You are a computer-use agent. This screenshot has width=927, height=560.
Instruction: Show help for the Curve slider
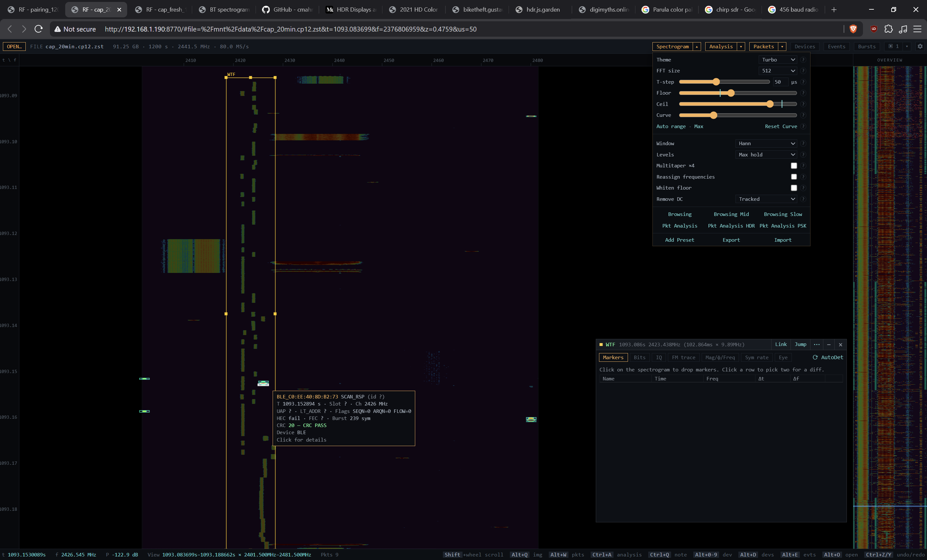803,115
